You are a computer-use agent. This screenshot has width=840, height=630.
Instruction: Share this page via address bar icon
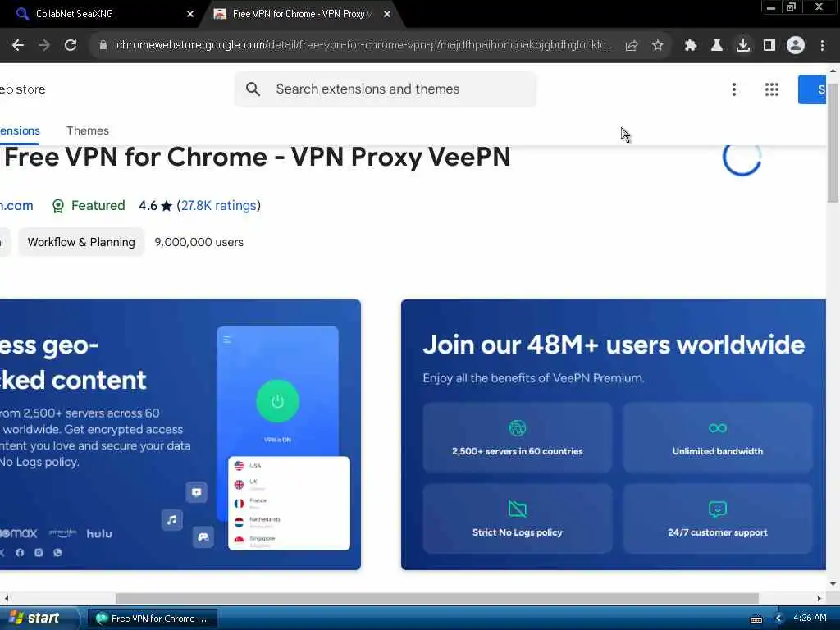point(632,46)
